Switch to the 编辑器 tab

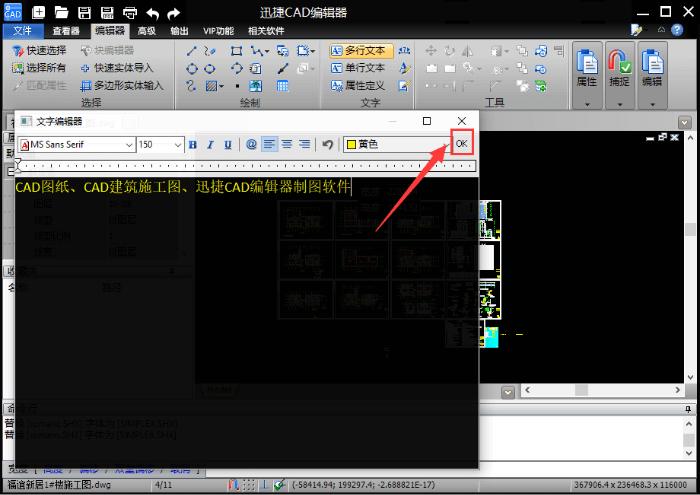pyautogui.click(x=110, y=30)
